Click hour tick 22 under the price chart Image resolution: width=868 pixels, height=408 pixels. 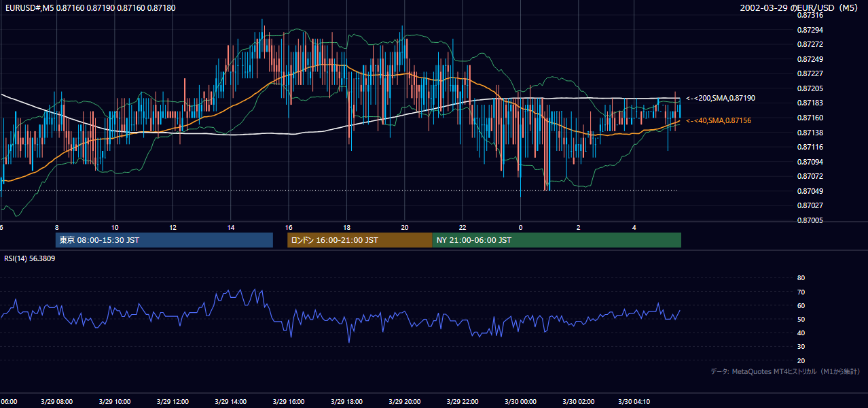coord(463,227)
